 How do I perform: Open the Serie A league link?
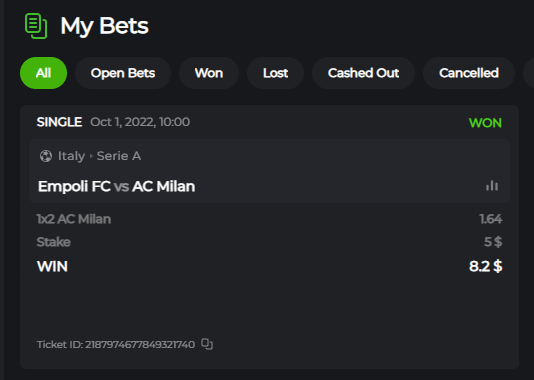pos(119,156)
